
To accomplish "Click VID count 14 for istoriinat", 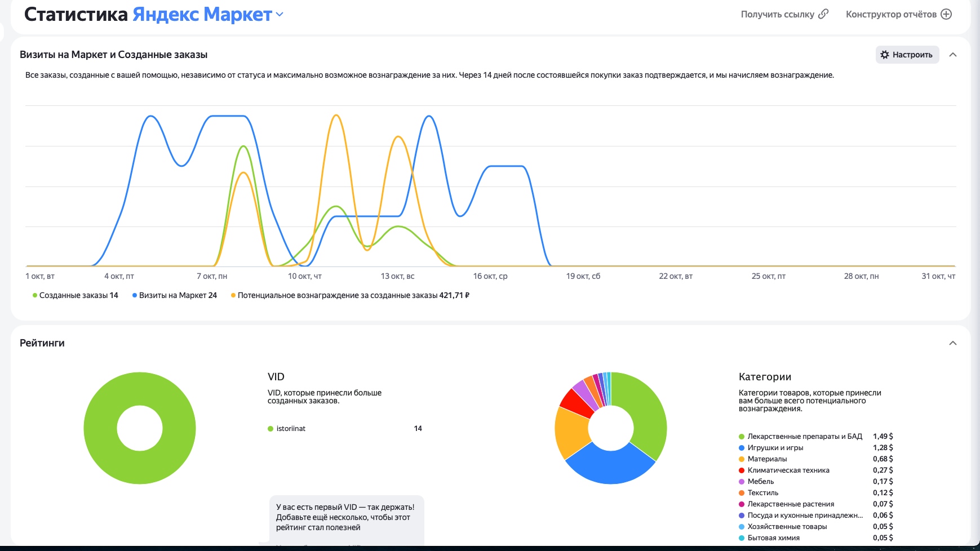I will 418,429.
